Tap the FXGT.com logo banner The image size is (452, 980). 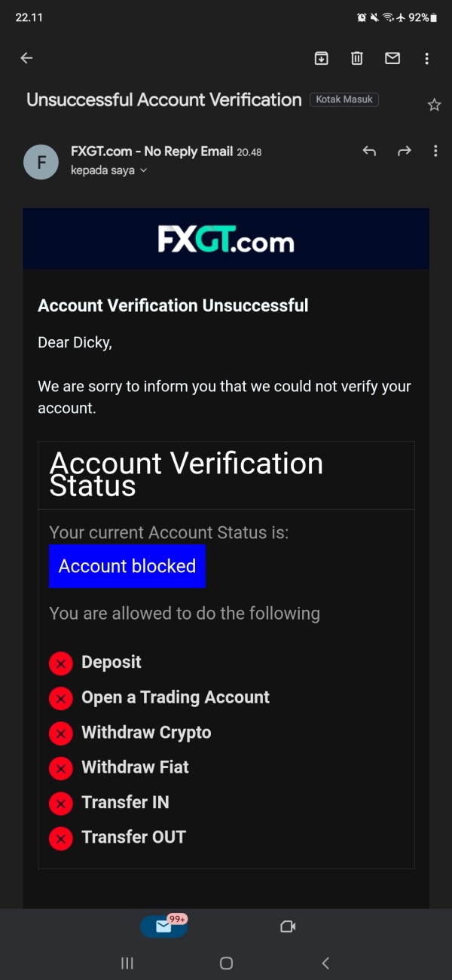pyautogui.click(x=226, y=240)
